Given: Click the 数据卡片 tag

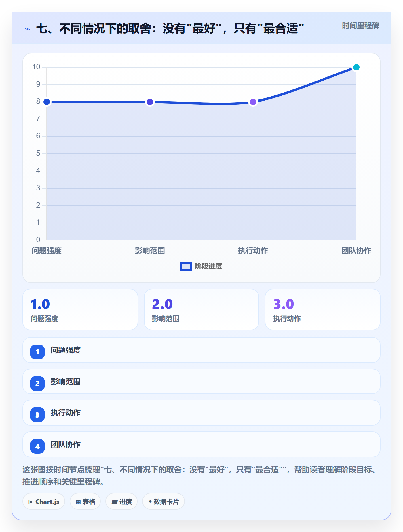Looking at the screenshot, I should (x=164, y=502).
